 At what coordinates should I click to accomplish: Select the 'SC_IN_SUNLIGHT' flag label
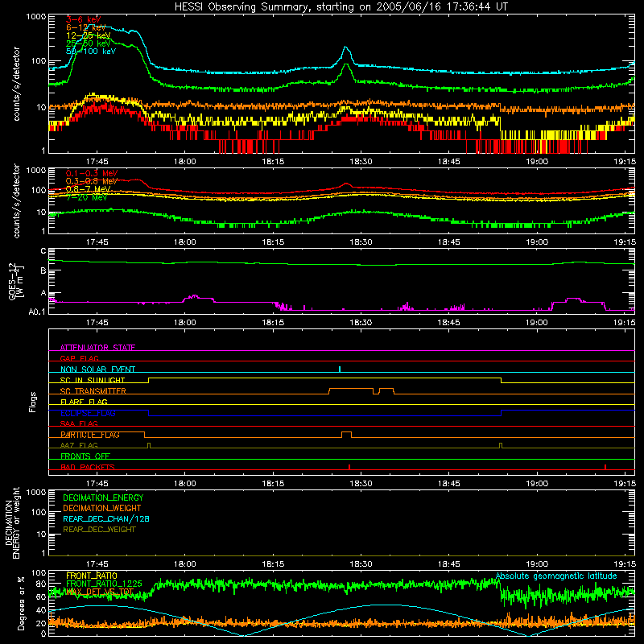pyautogui.click(x=93, y=380)
